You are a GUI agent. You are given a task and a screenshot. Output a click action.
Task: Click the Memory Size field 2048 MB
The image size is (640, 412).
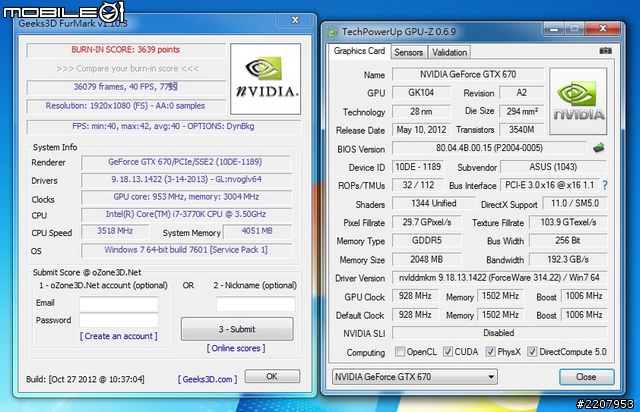coord(427,259)
